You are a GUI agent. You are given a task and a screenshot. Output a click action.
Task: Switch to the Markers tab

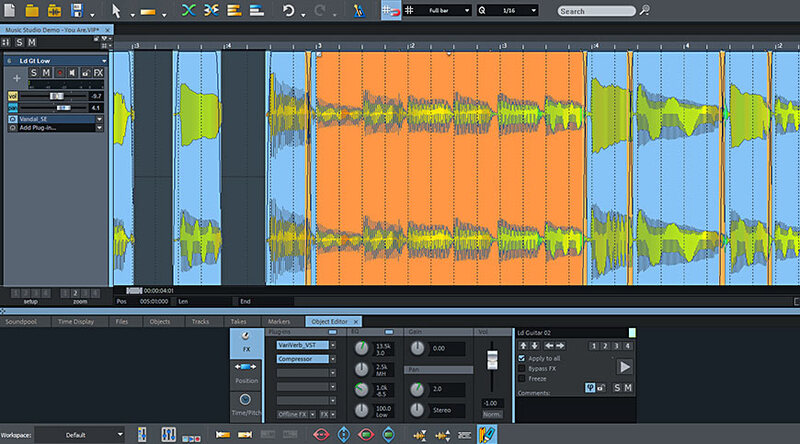279,322
